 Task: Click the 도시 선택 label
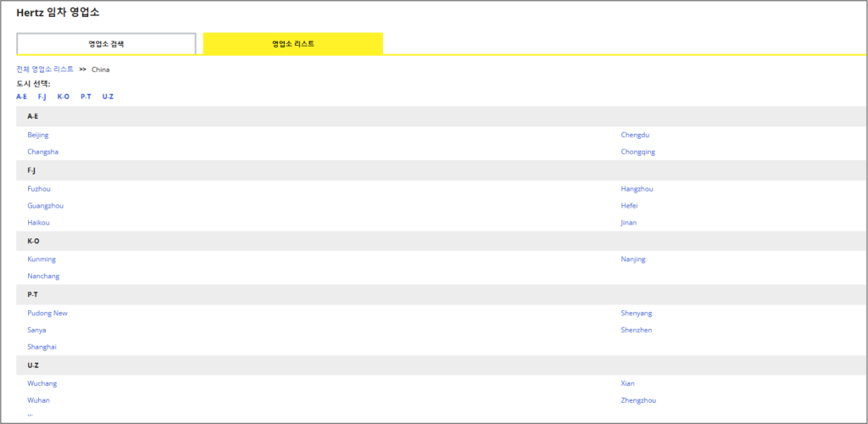pos(33,84)
